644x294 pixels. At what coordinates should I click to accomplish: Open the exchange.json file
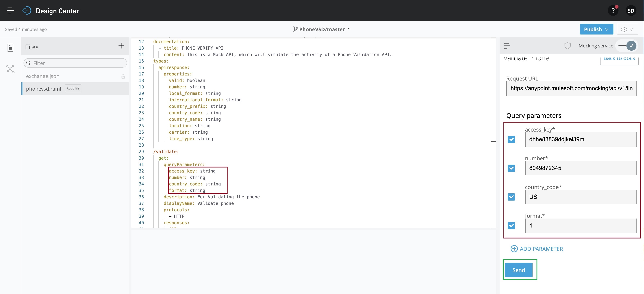42,76
